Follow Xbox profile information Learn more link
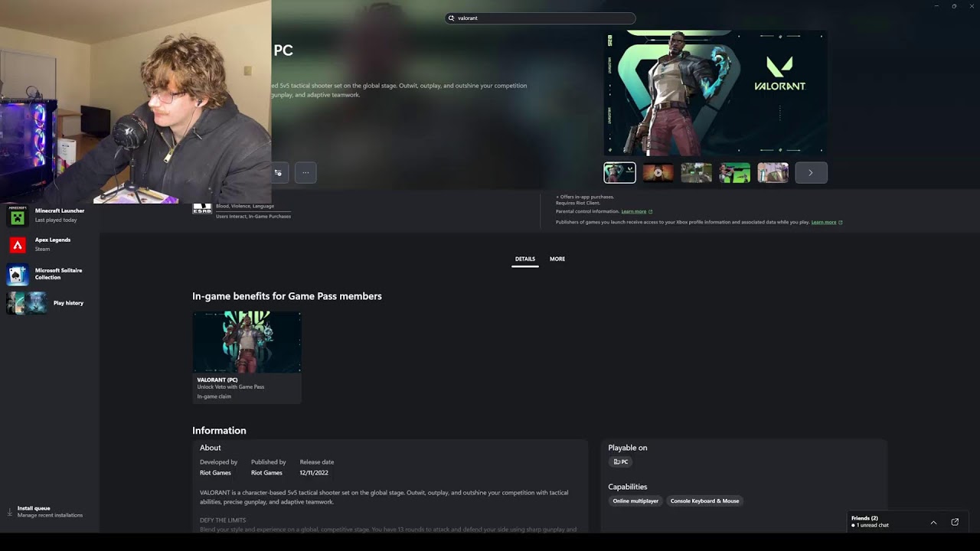980x551 pixels. [x=824, y=222]
